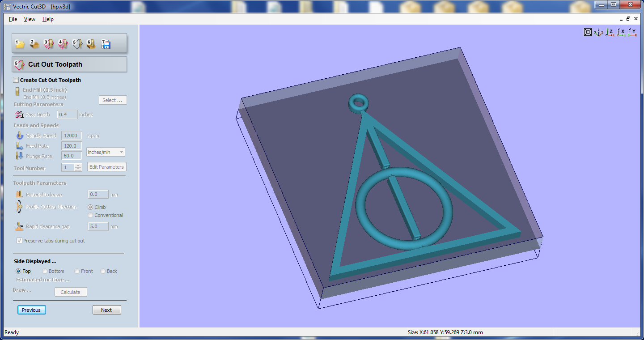The image size is (644, 340).
Task: Open the File menu
Action: [x=13, y=19]
